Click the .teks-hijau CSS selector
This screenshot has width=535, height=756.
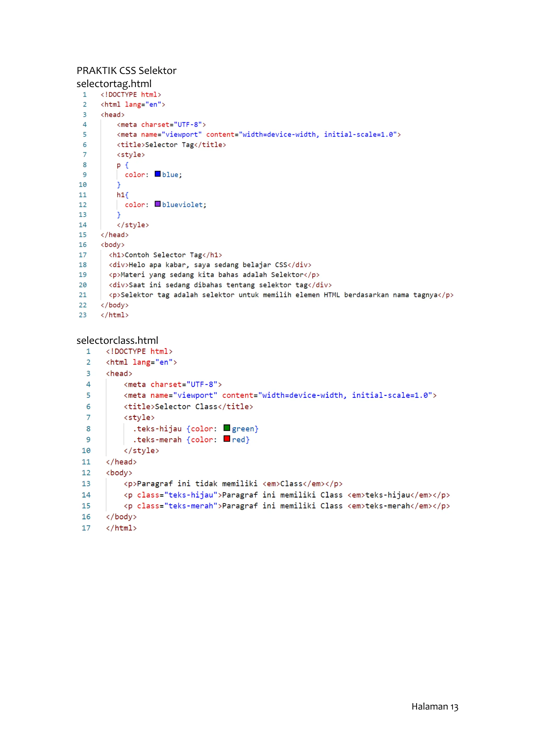(157, 429)
